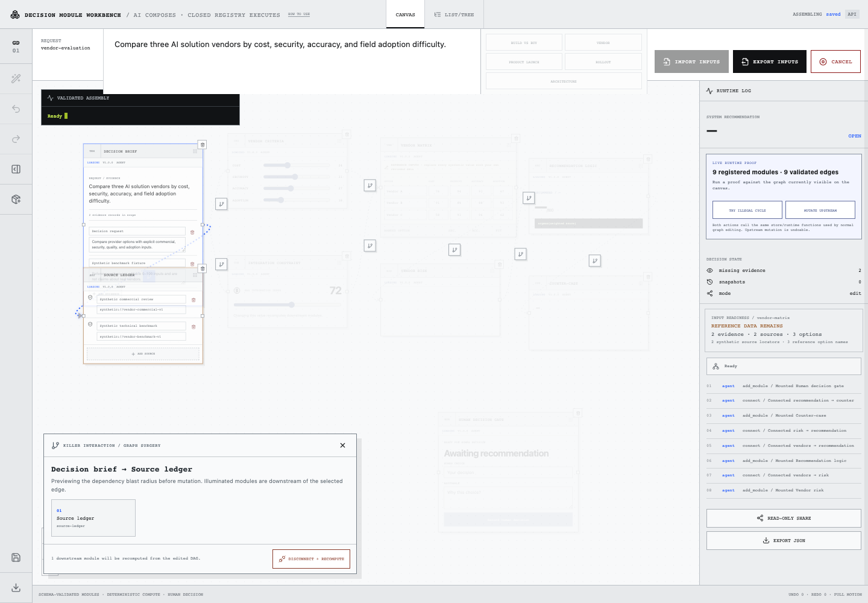
Task: Click the undo arrow in left sidebar
Action: click(16, 109)
